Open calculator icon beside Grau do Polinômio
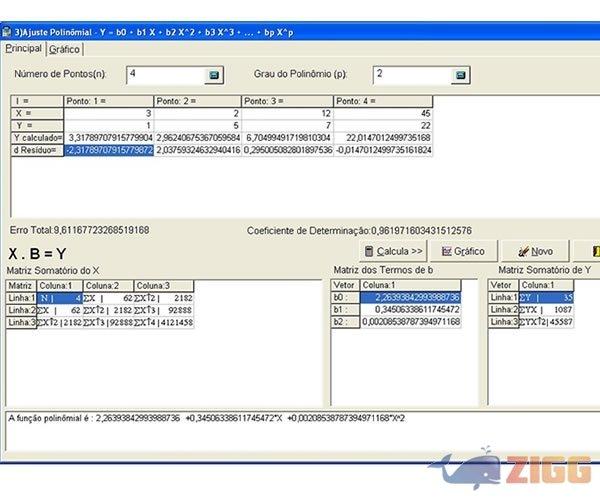The image size is (600, 500). pos(460,75)
